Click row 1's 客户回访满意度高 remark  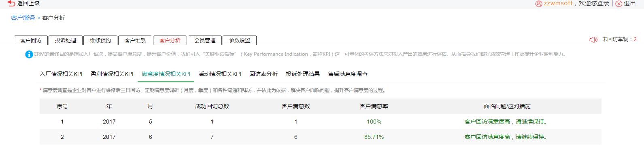click(x=506, y=122)
